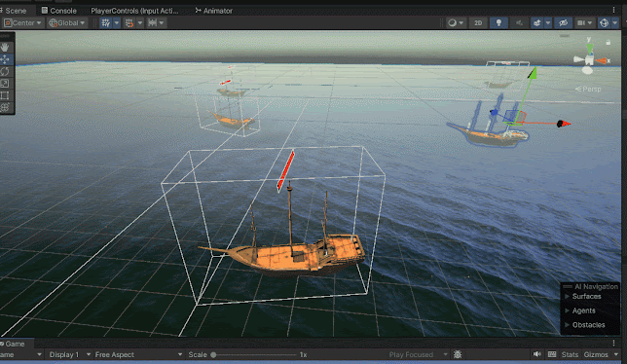Click the Stats button
Image resolution: width=627 pixels, height=364 pixels.
pyautogui.click(x=570, y=354)
